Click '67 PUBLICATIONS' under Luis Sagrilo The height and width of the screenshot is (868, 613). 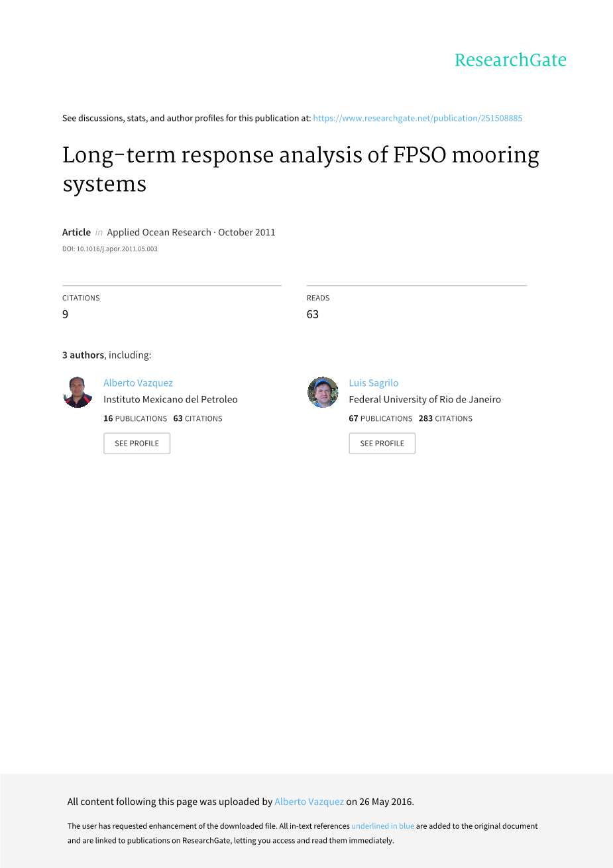380,418
